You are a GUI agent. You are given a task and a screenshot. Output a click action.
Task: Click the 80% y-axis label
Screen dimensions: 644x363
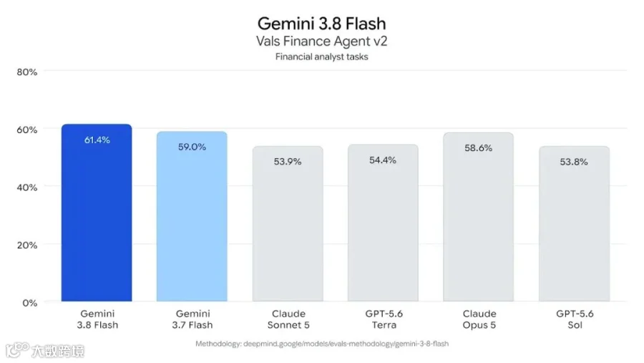pos(27,72)
